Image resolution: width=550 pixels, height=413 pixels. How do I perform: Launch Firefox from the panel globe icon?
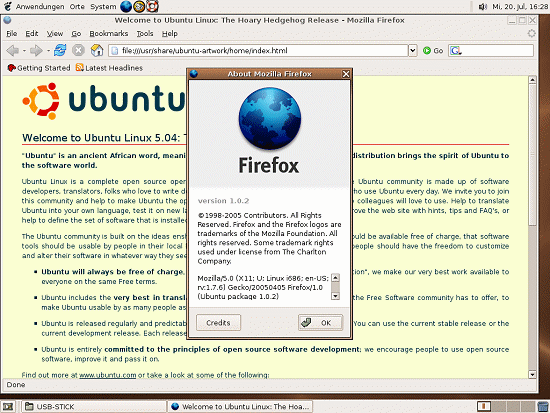(x=126, y=6)
